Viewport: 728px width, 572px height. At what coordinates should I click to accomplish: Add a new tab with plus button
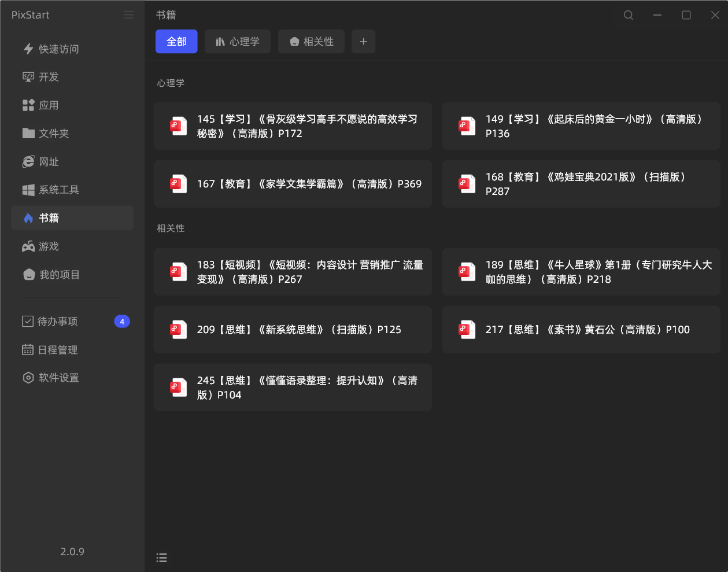tap(363, 42)
